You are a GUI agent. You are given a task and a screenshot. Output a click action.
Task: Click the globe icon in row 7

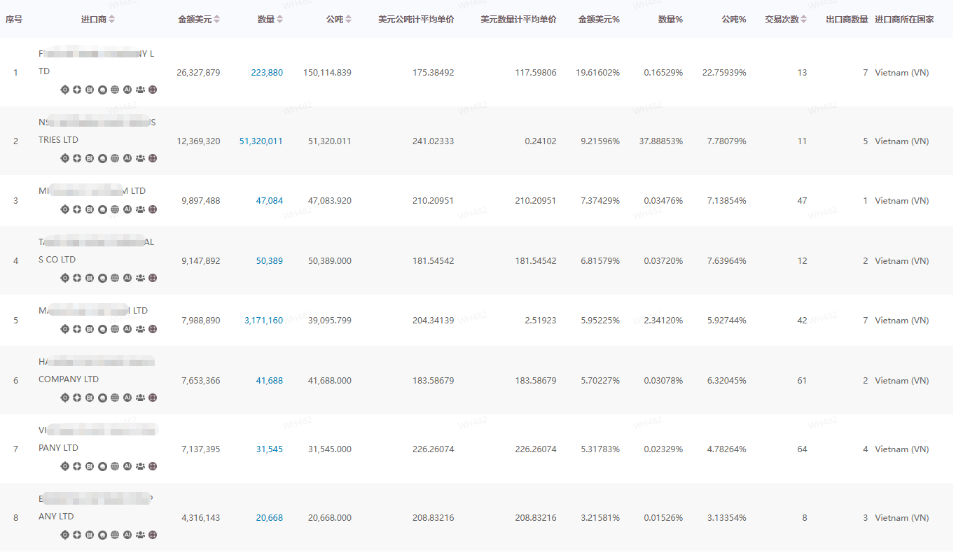coord(115,466)
